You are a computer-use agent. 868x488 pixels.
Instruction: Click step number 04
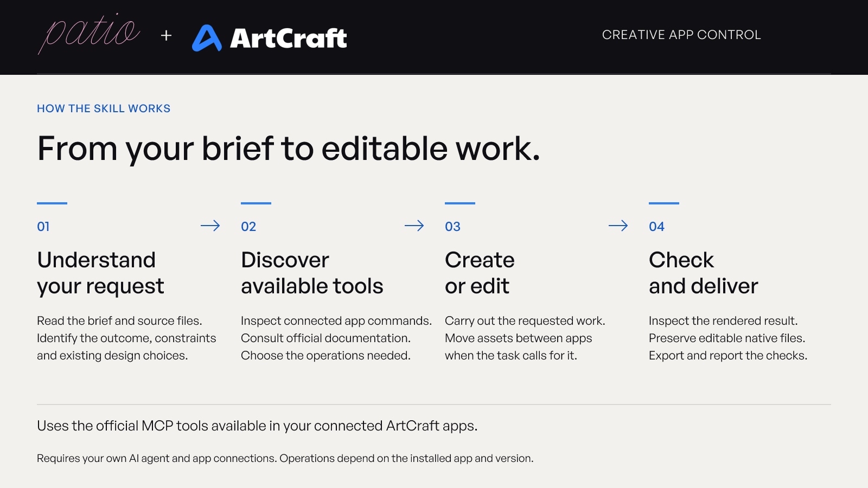[x=656, y=227]
